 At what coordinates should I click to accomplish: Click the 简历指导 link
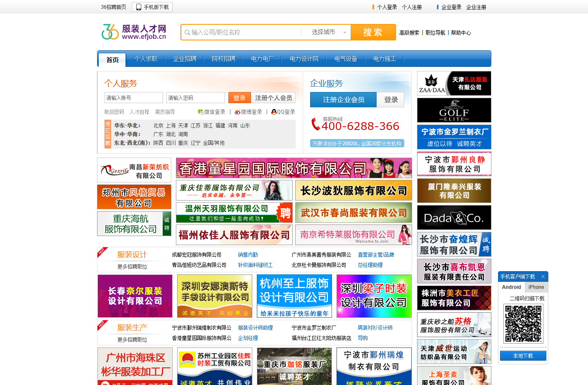(x=165, y=112)
